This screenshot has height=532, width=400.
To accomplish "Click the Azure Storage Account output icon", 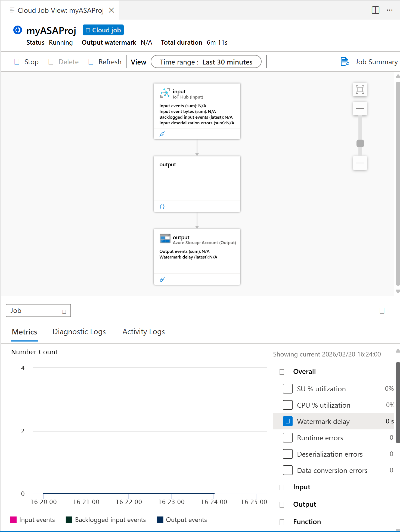I will pyautogui.click(x=165, y=239).
